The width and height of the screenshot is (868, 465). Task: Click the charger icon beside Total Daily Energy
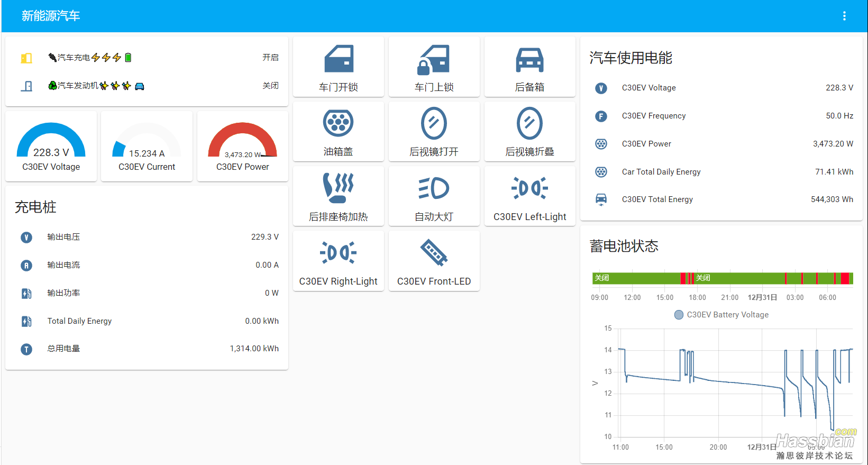click(26, 321)
